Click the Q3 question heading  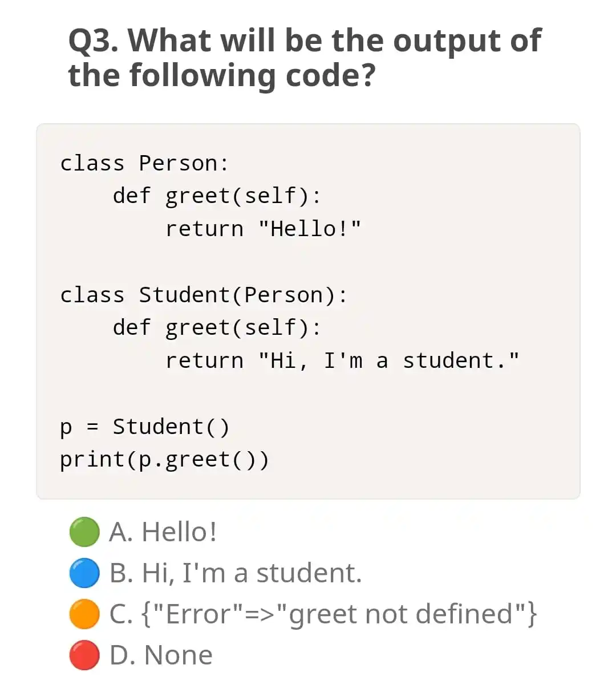coord(305,58)
